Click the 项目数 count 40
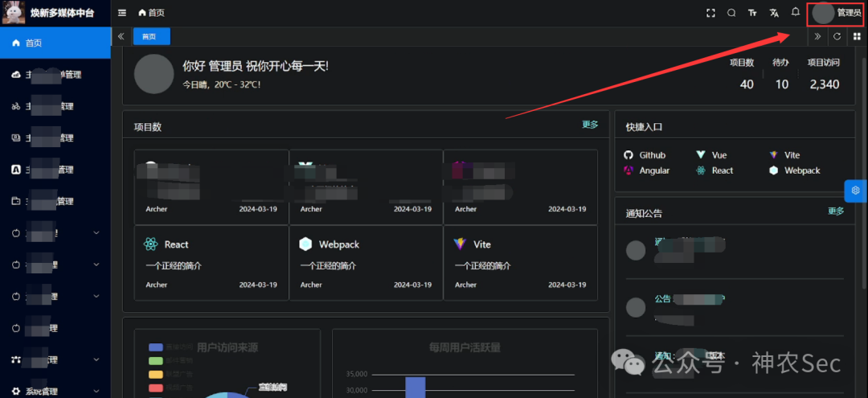Image resolution: width=868 pixels, height=398 pixels. (747, 84)
